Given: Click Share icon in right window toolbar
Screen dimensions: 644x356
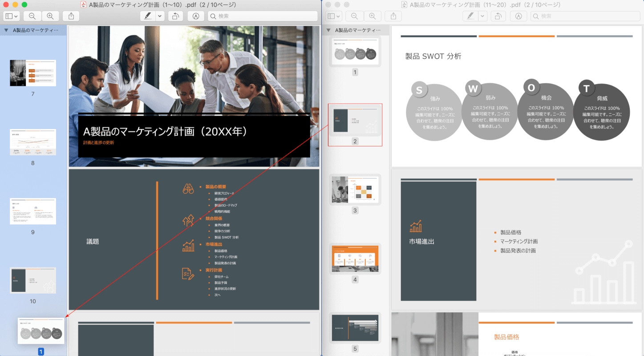Looking at the screenshot, I should [x=393, y=16].
